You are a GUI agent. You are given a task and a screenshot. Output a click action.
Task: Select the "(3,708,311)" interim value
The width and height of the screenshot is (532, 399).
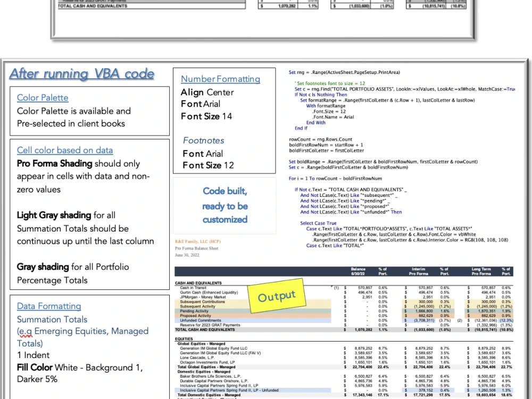click(x=423, y=320)
